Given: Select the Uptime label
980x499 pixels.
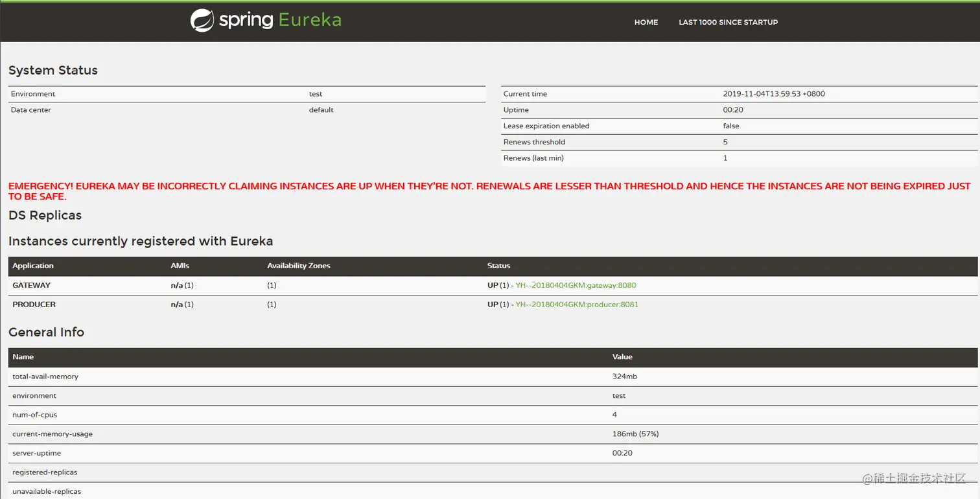Looking at the screenshot, I should pos(516,110).
